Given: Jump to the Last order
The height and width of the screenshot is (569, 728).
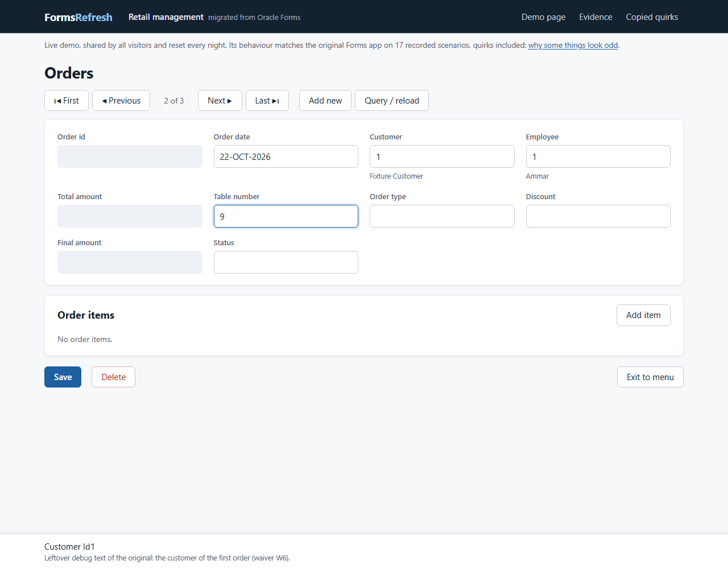Looking at the screenshot, I should [267, 101].
